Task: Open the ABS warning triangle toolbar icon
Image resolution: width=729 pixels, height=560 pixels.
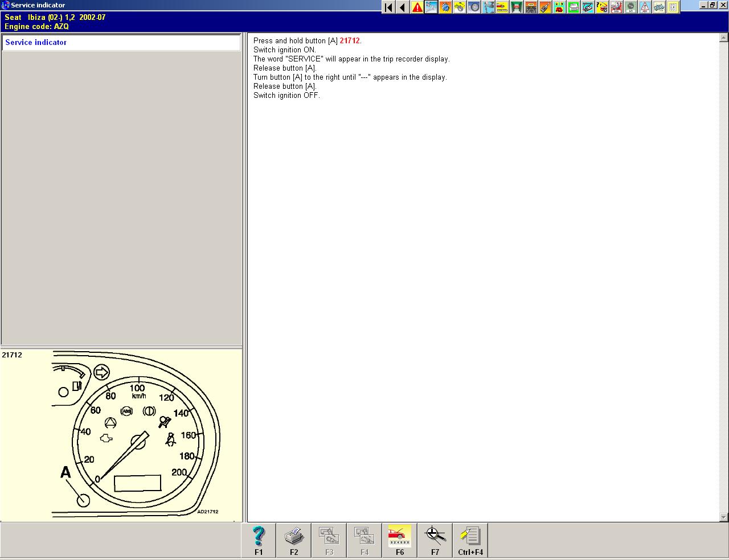Action: [x=645, y=7]
